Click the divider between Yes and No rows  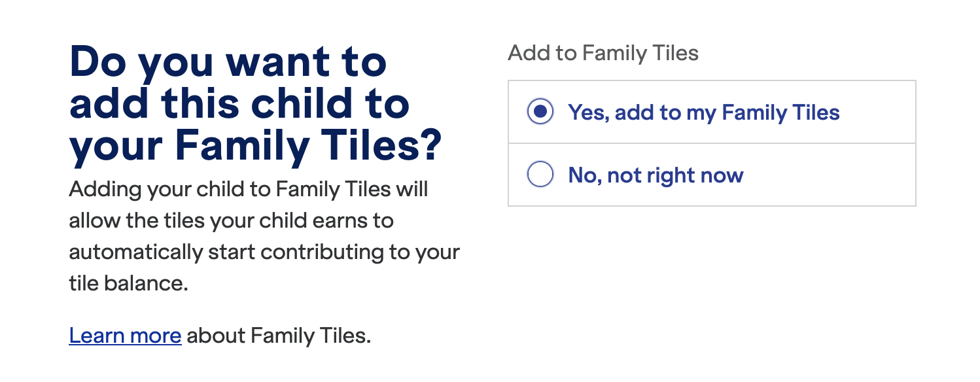712,143
